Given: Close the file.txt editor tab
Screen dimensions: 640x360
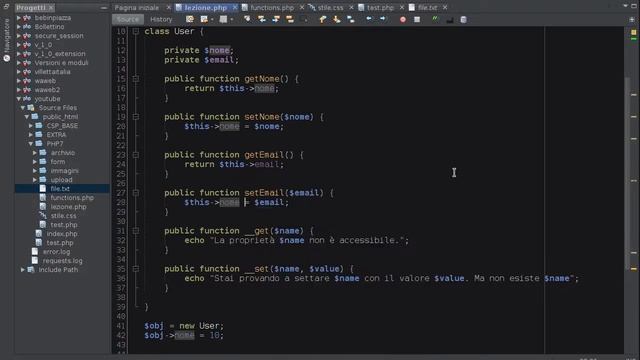Looking at the screenshot, I should [445, 7].
